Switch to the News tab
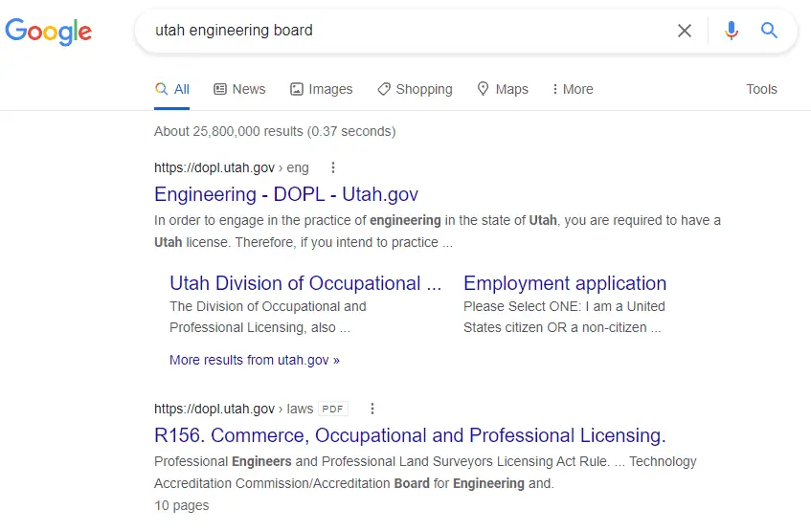Screen dimensions: 811x532 point(239,89)
